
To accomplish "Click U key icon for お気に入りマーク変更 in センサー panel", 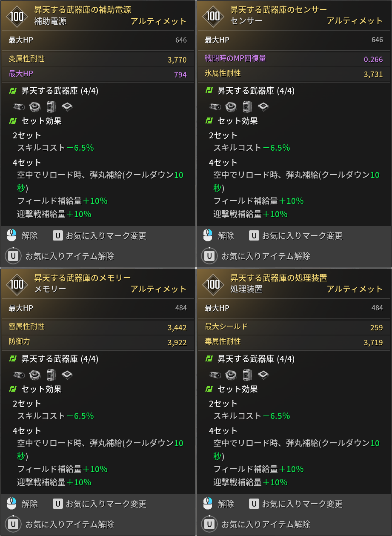I will click(x=254, y=235).
